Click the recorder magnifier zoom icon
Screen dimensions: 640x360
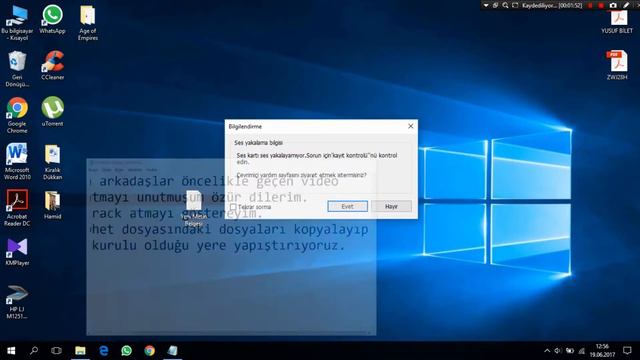coord(505,5)
